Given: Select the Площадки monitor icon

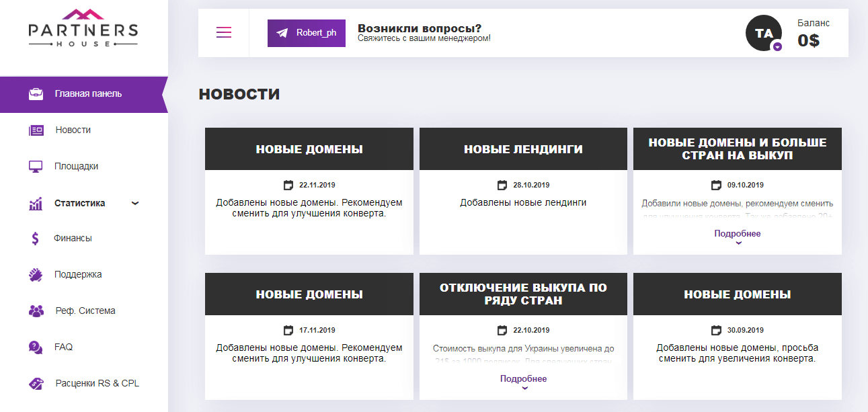Looking at the screenshot, I should point(36,165).
